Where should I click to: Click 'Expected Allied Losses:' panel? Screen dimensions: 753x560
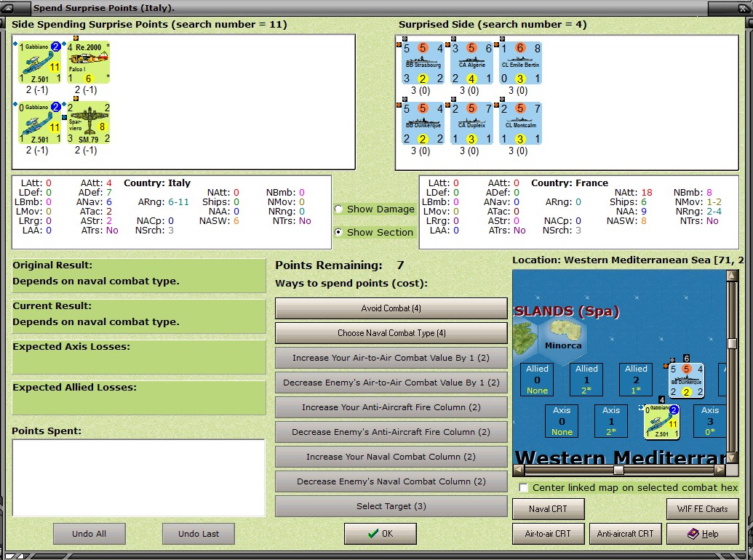coord(138,398)
